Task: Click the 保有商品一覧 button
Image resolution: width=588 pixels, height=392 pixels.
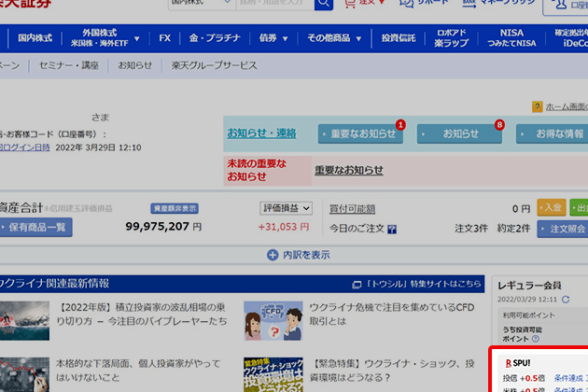Action: point(35,228)
